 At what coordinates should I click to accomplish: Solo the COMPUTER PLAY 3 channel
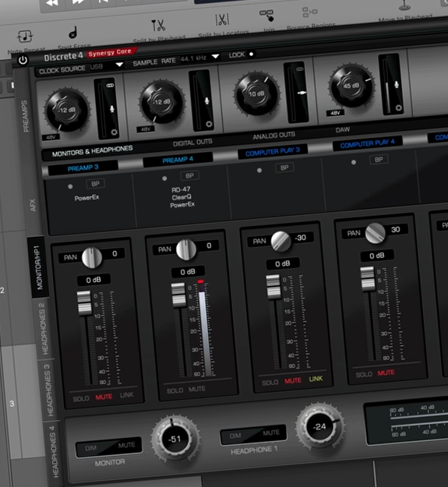pos(270,383)
